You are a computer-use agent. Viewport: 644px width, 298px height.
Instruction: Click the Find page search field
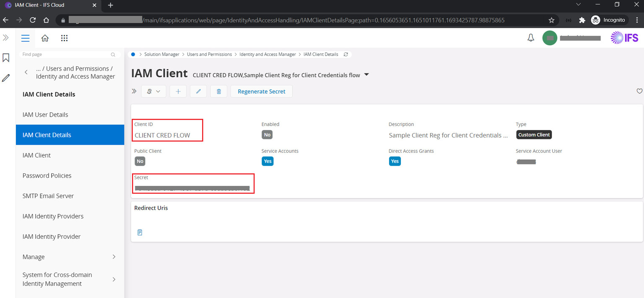coord(65,55)
